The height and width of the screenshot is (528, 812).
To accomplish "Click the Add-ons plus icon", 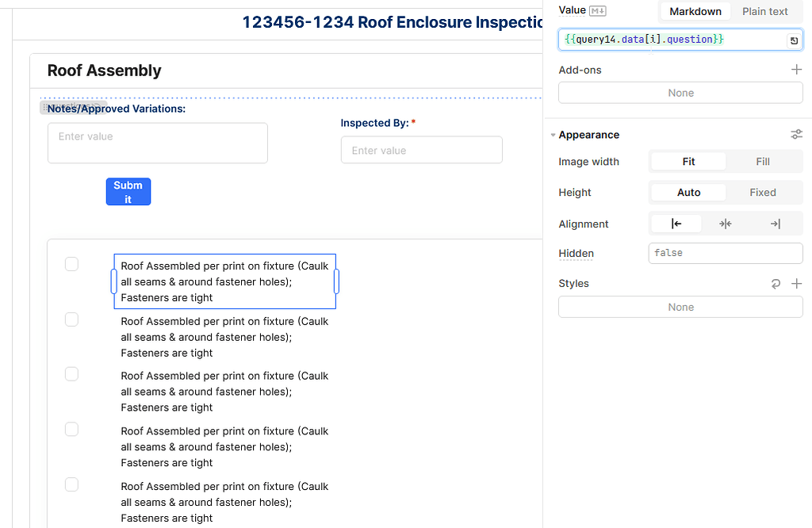I will pyautogui.click(x=796, y=70).
